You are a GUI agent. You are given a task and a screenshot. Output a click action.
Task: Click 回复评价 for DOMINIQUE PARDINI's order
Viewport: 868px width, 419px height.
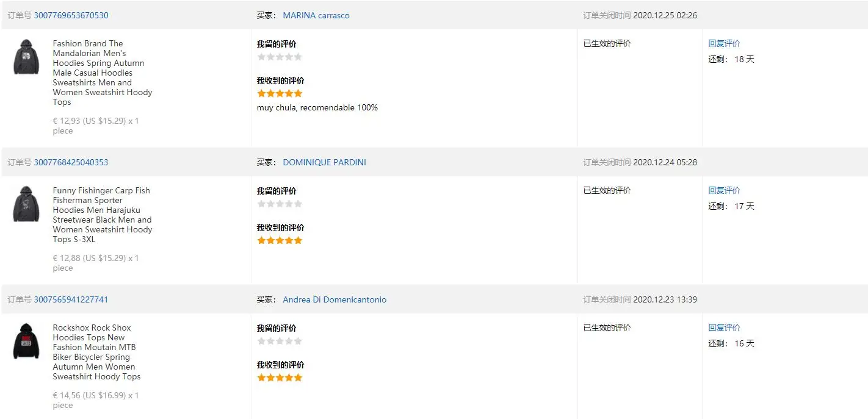click(x=724, y=190)
